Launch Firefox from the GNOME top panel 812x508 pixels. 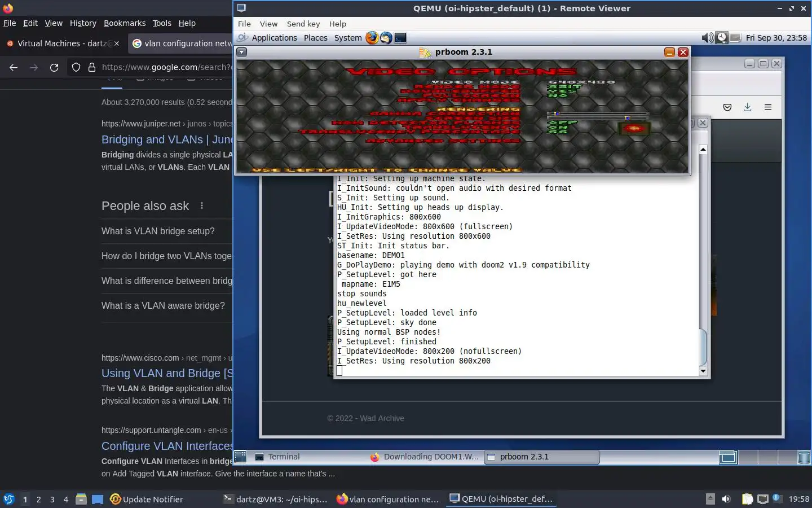pos(372,38)
